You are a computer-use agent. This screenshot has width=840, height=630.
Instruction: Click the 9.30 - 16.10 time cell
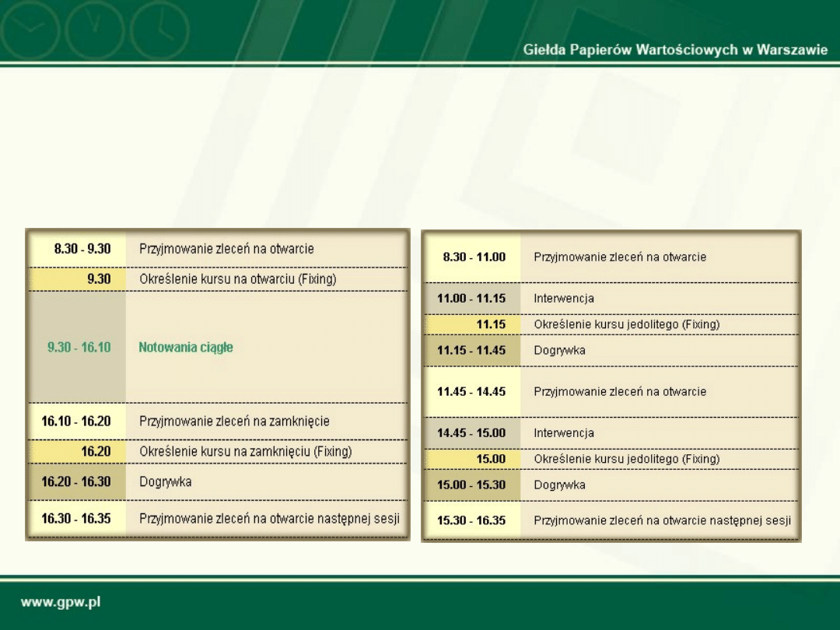click(79, 348)
